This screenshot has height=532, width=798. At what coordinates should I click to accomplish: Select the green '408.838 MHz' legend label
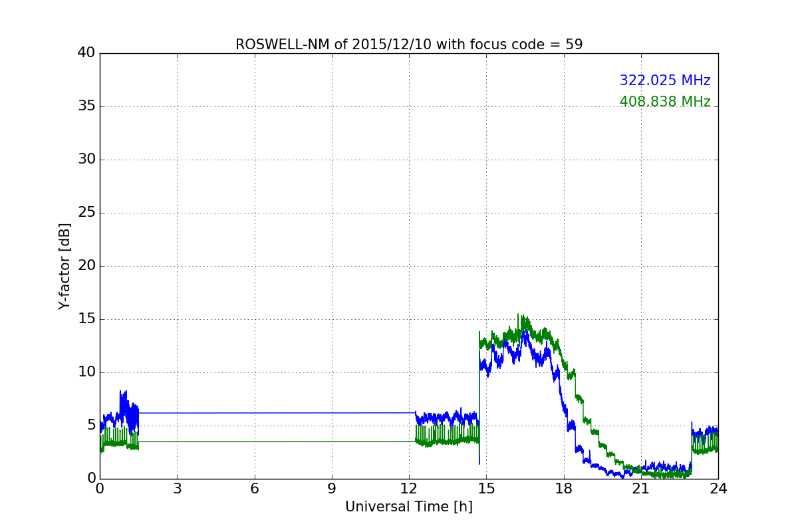[665, 102]
